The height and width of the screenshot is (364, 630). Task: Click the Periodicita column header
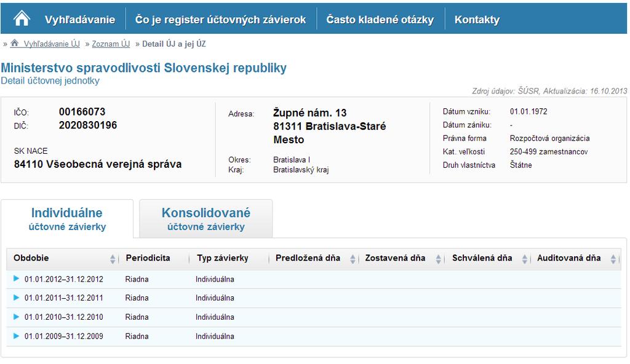tap(148, 258)
